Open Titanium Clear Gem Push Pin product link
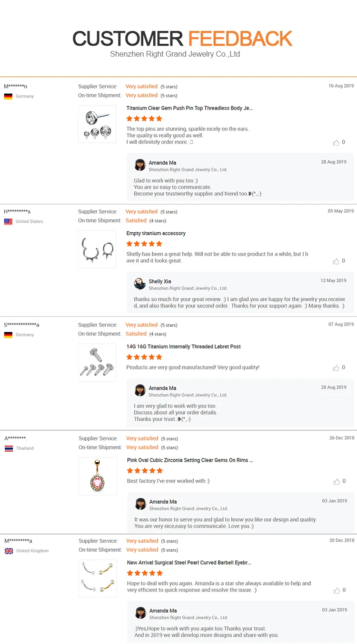This screenshot has height=644, width=357. 189,108
